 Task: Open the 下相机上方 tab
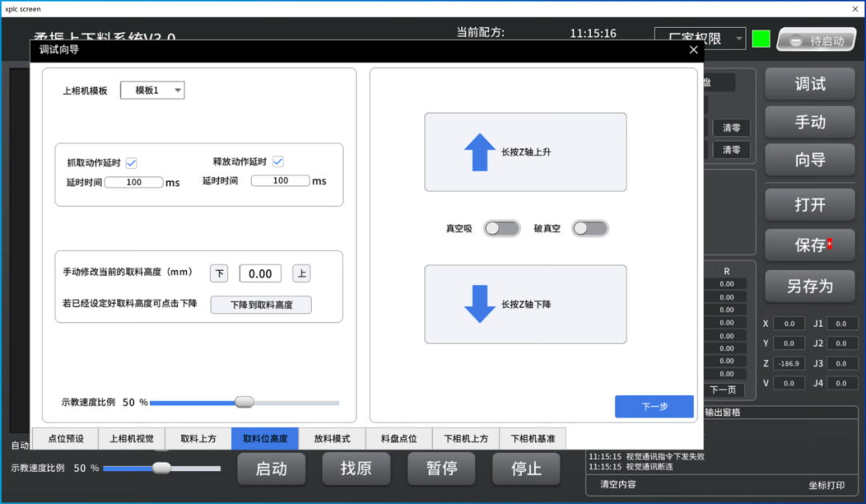[466, 439]
